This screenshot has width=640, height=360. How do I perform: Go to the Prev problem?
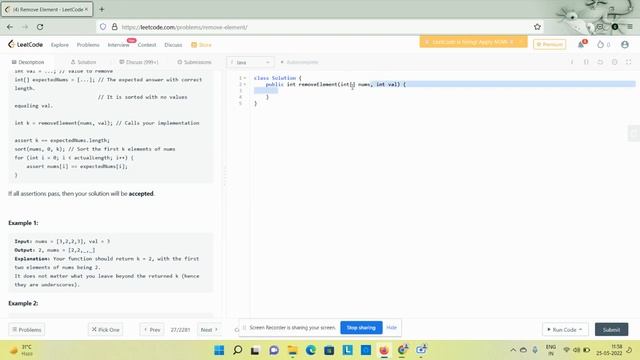[152, 329]
